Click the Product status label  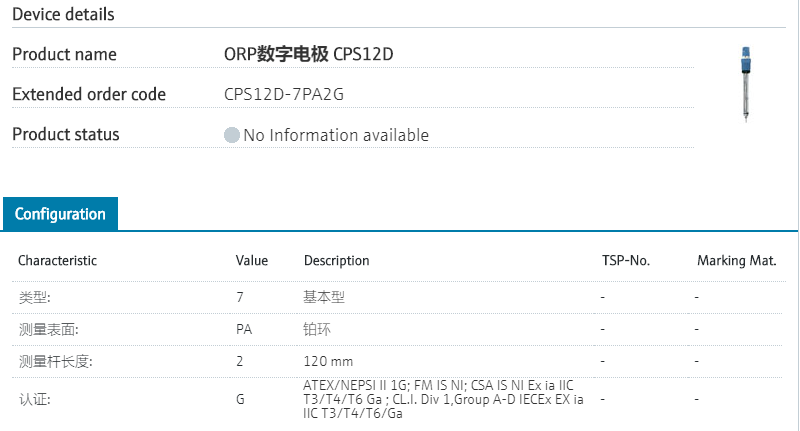click(x=65, y=134)
